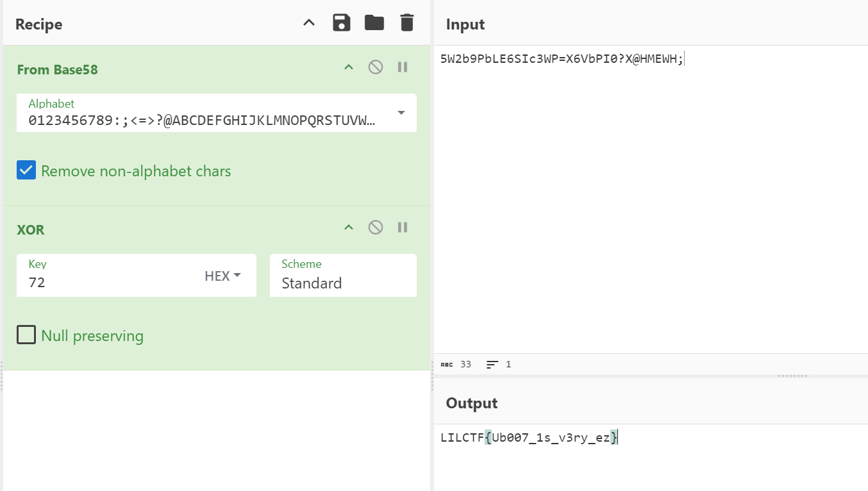Disable the From Base58 operation
Viewport: 868px width, 491px height.
376,67
